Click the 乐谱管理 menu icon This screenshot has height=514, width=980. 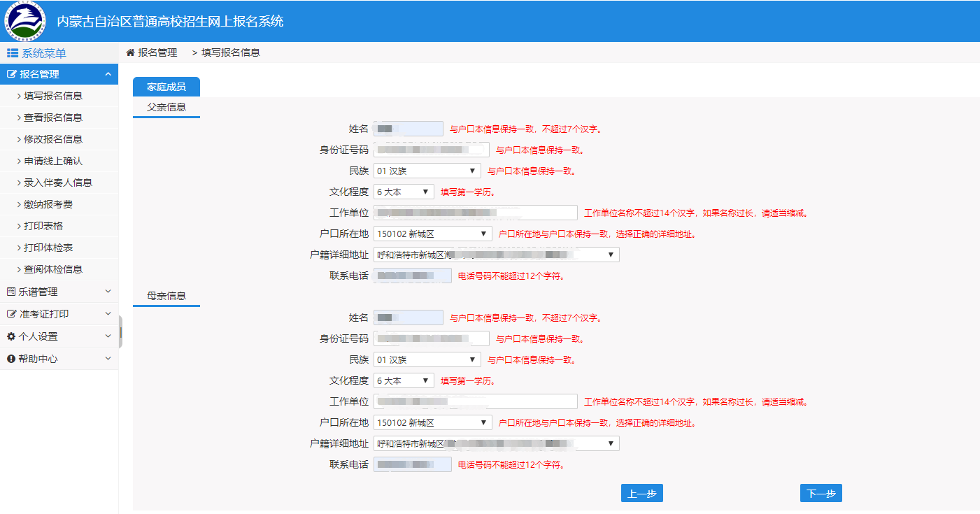click(11, 292)
